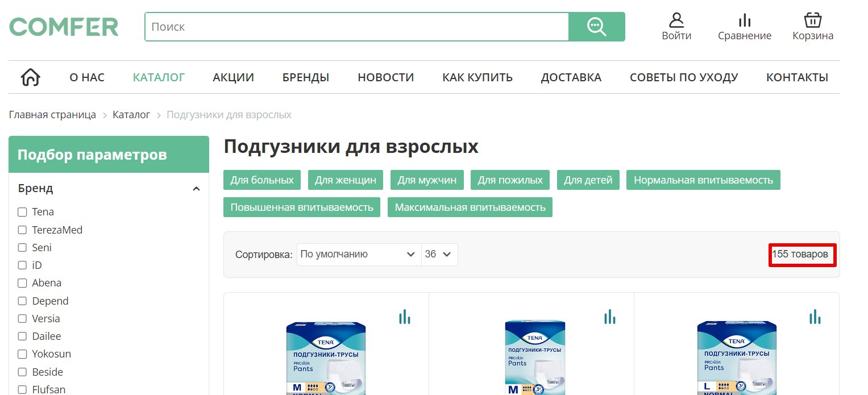The height and width of the screenshot is (395, 868).
Task: Click into the Поиск search field
Action: (357, 27)
